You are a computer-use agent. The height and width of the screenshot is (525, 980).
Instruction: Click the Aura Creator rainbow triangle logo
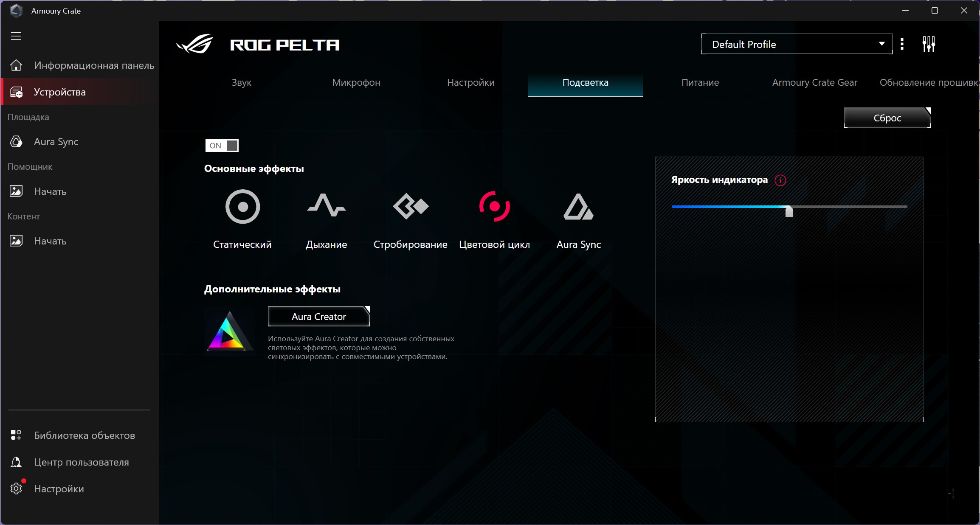229,331
